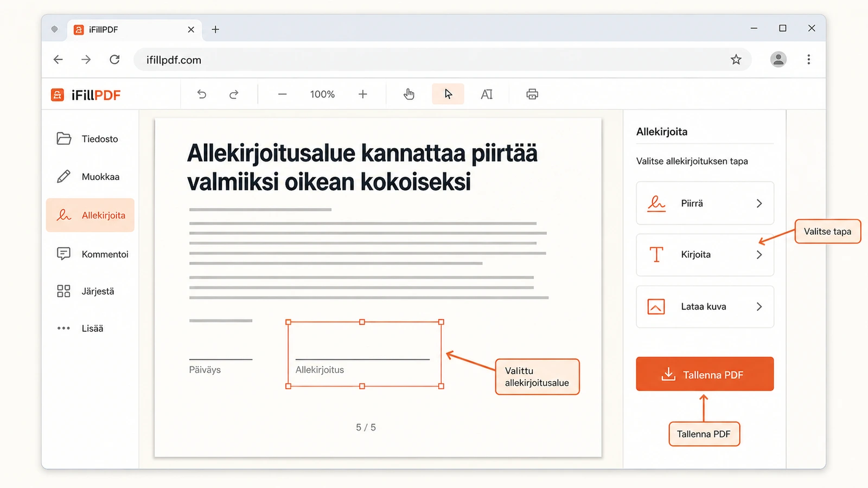This screenshot has height=488, width=868.
Task: Zoom out with the minus button
Action: coord(282,94)
